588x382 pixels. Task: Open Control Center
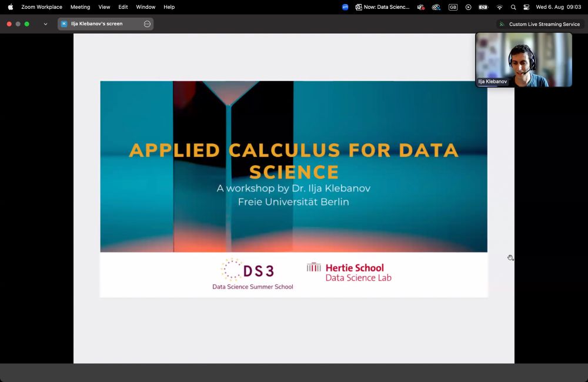tap(526, 6)
